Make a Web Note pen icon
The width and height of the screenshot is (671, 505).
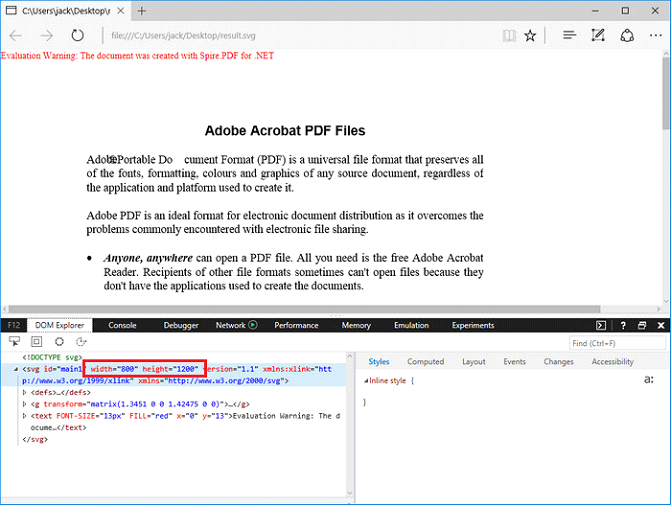pyautogui.click(x=598, y=36)
